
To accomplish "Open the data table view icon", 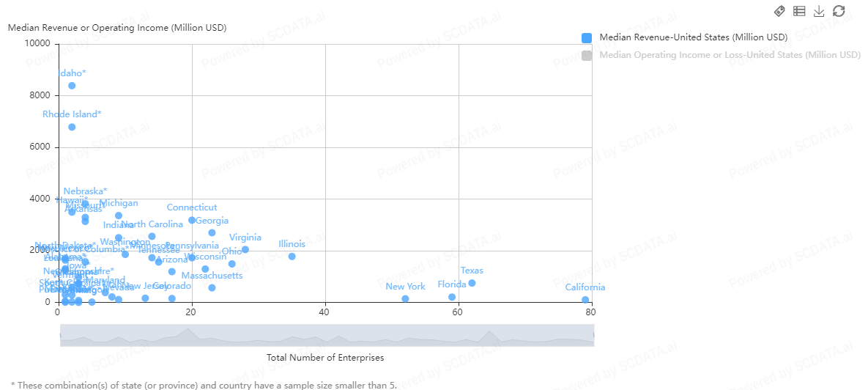I will click(x=799, y=11).
